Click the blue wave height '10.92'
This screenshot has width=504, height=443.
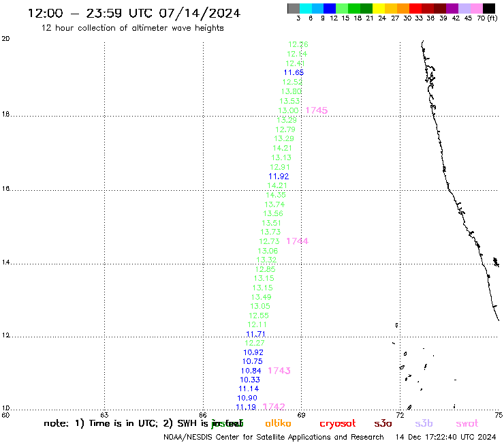pyautogui.click(x=253, y=352)
